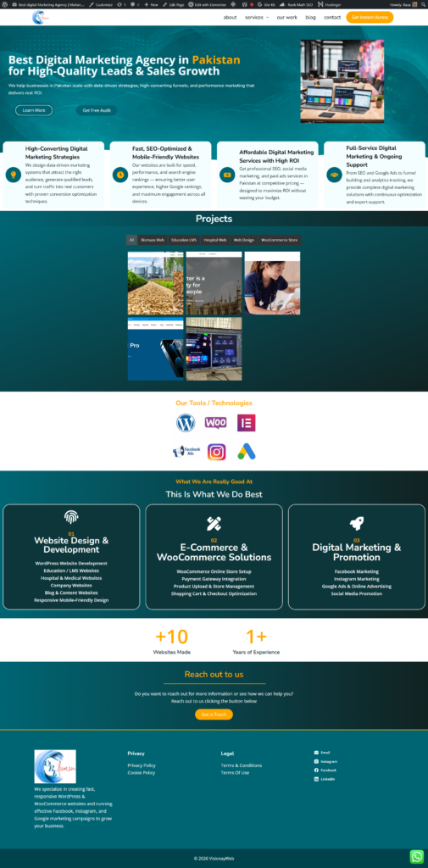The width and height of the screenshot is (428, 868).
Task: Go to the about page
Action: pyautogui.click(x=230, y=17)
